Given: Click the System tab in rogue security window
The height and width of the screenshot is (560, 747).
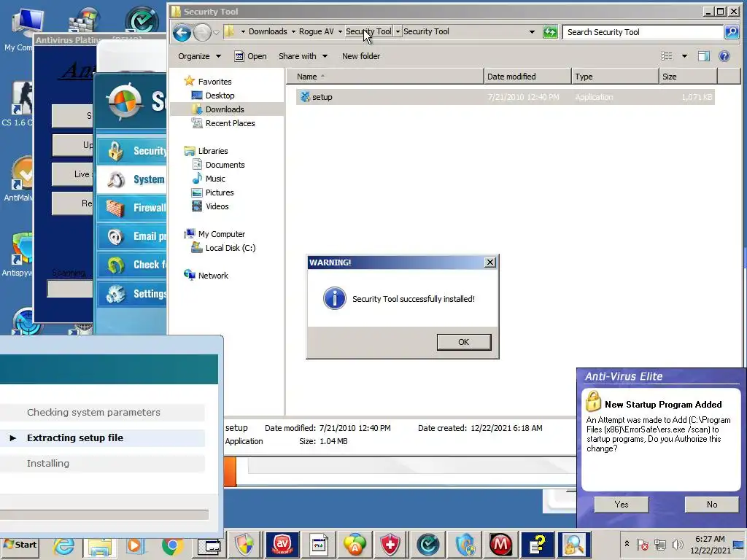Looking at the screenshot, I should tap(132, 179).
